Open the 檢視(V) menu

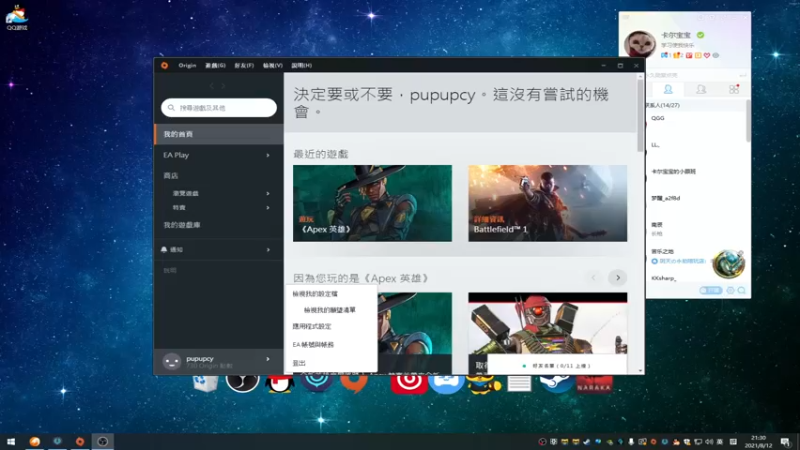pyautogui.click(x=272, y=65)
